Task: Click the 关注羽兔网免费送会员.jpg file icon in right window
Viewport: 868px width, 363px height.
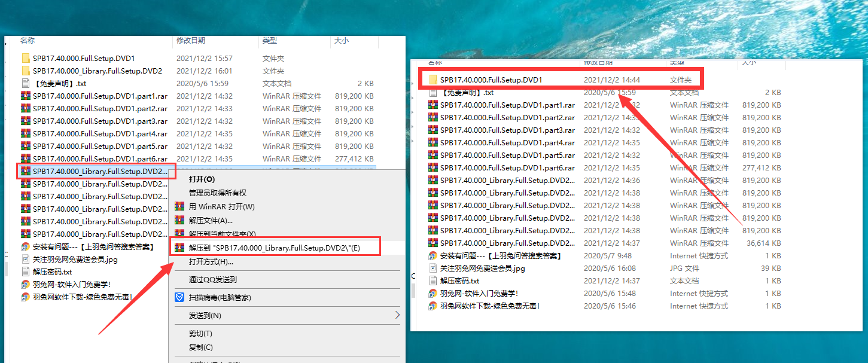Action: (433, 269)
